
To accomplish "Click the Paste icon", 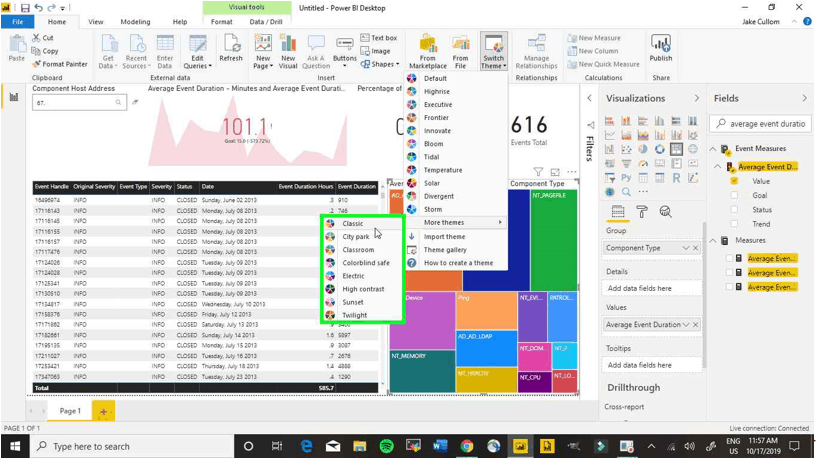I will coord(17,48).
